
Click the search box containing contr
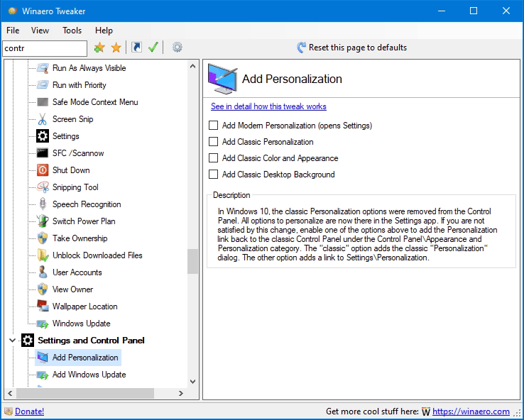click(x=45, y=48)
